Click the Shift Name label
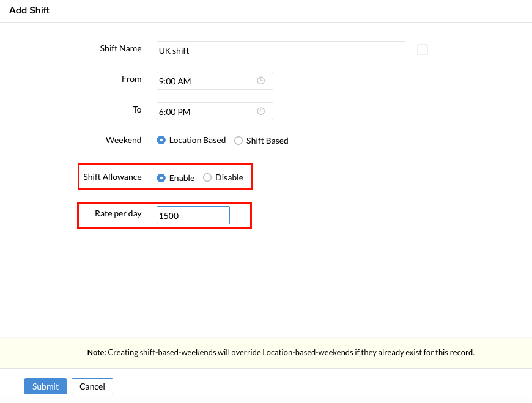 coord(120,48)
